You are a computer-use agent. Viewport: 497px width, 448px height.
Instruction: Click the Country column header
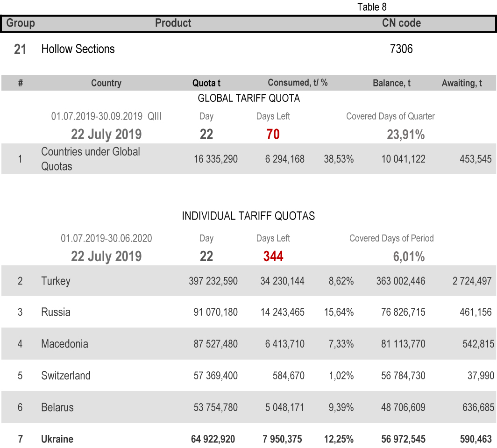click(106, 83)
